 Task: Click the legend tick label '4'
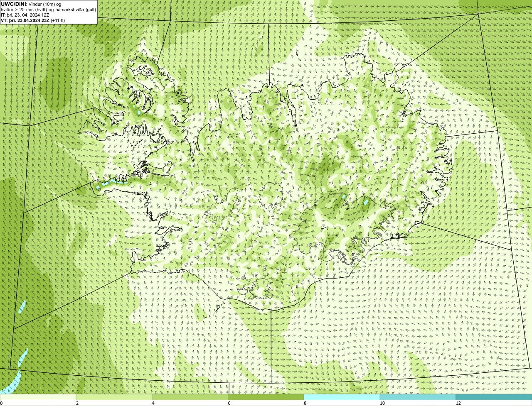click(x=153, y=403)
